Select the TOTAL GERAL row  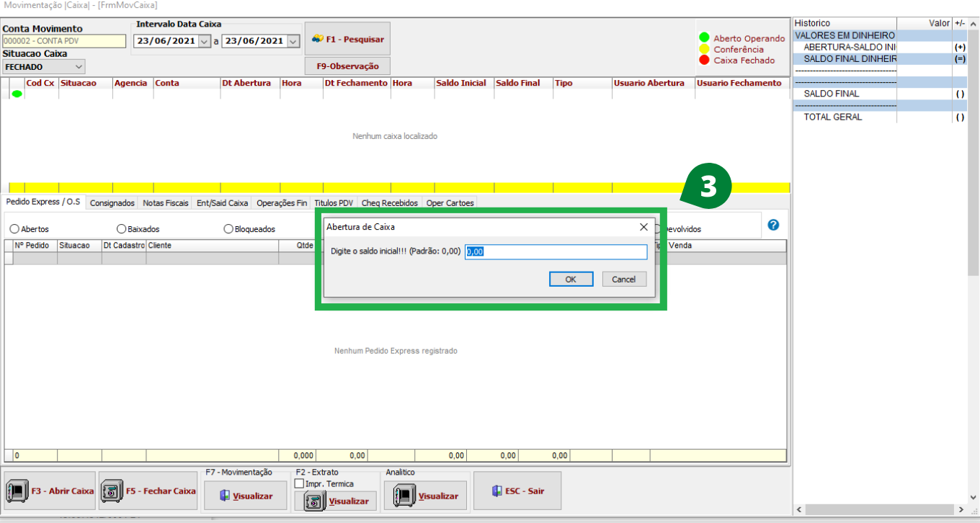(880, 117)
